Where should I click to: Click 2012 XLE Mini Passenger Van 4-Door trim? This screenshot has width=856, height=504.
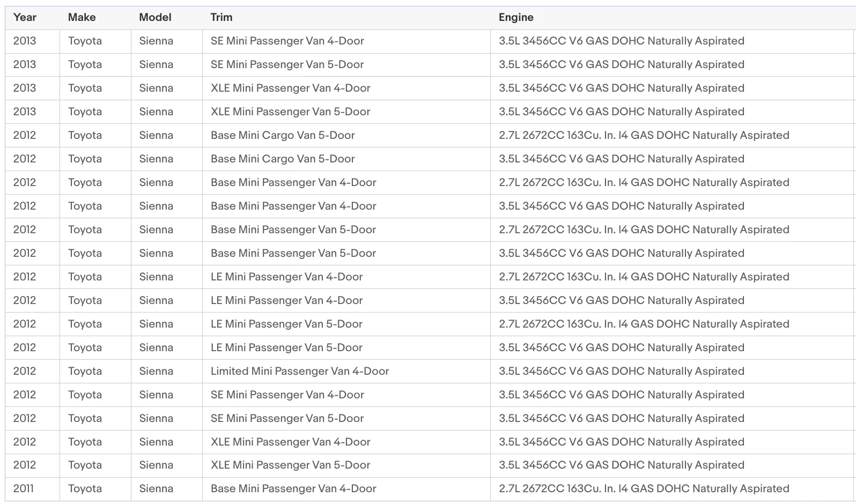290,442
